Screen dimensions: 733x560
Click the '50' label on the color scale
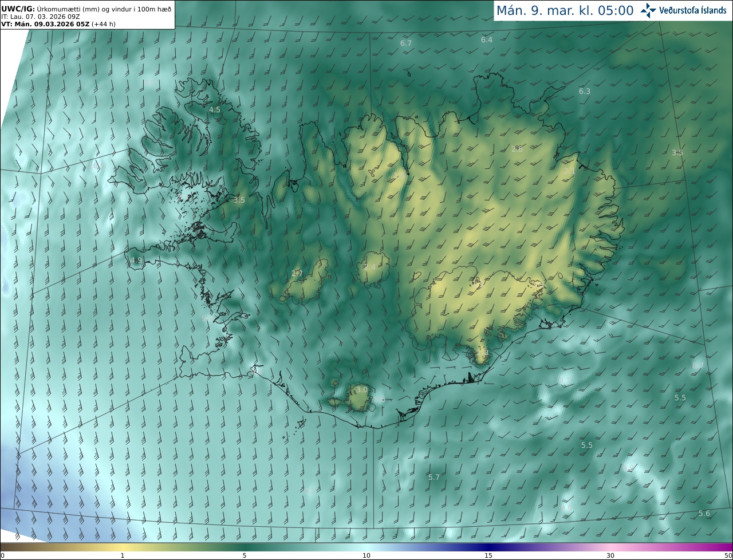(x=728, y=555)
